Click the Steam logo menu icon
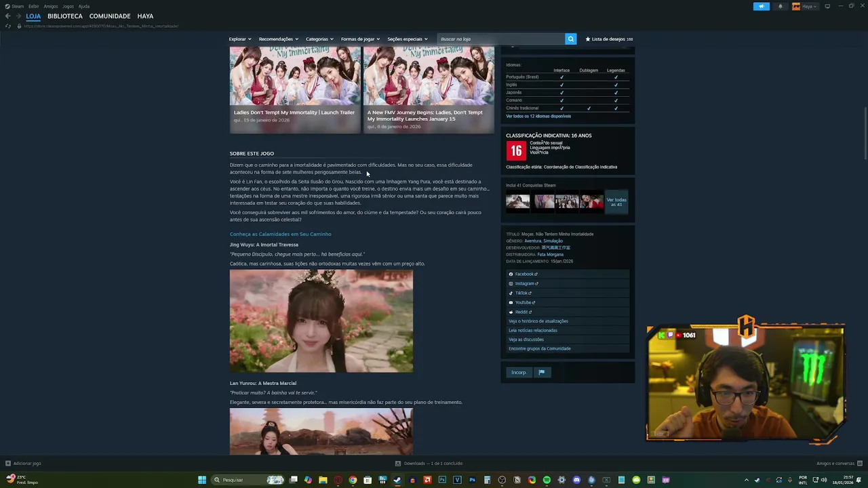 click(x=7, y=6)
